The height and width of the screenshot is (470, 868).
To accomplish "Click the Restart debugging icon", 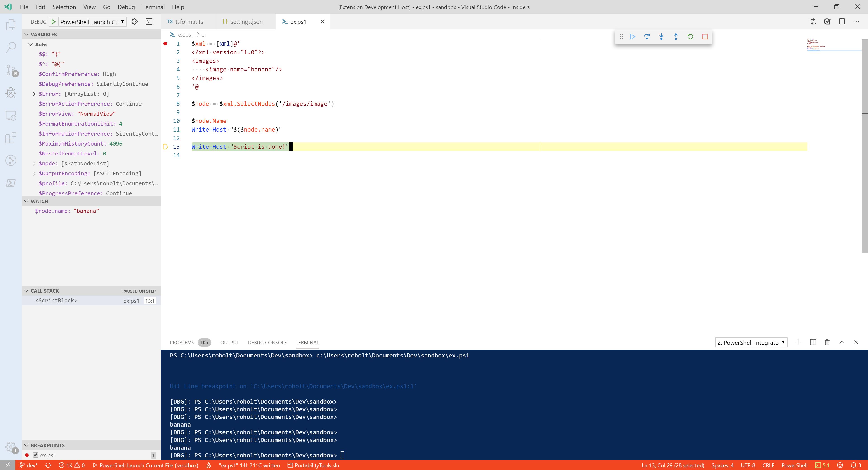I will 690,36.
